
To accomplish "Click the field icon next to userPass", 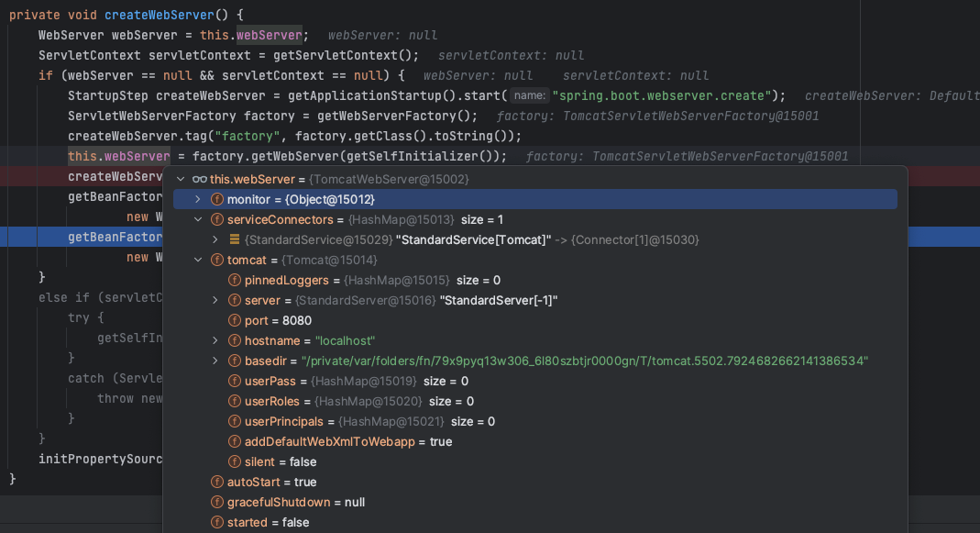I will tap(235, 381).
